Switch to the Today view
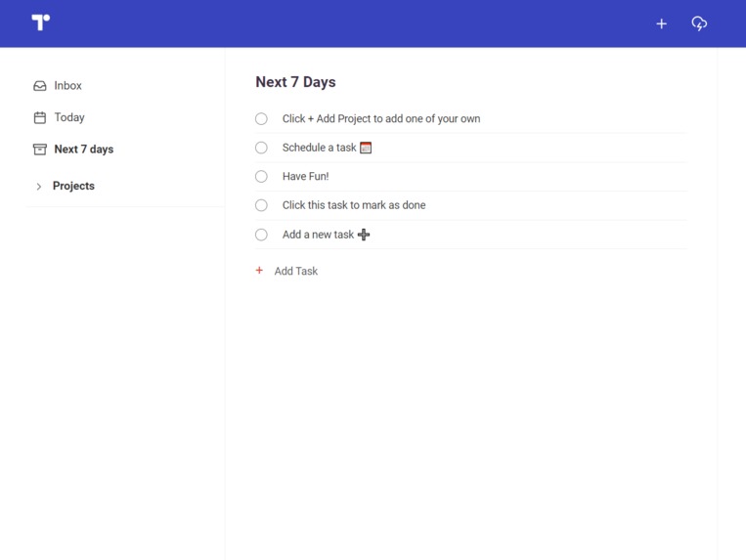The width and height of the screenshot is (746, 560). [69, 117]
